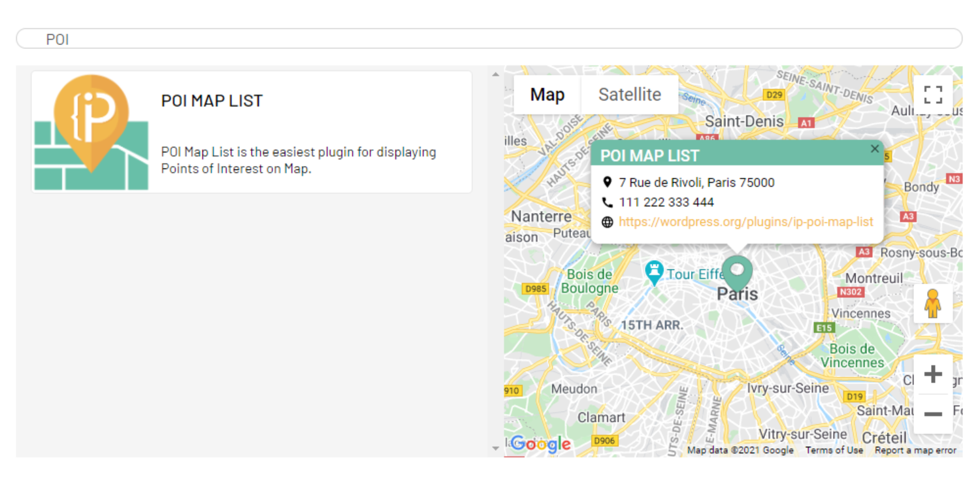Click the Google logo on the map
Viewport: 980px width, 490px height.
[540, 444]
